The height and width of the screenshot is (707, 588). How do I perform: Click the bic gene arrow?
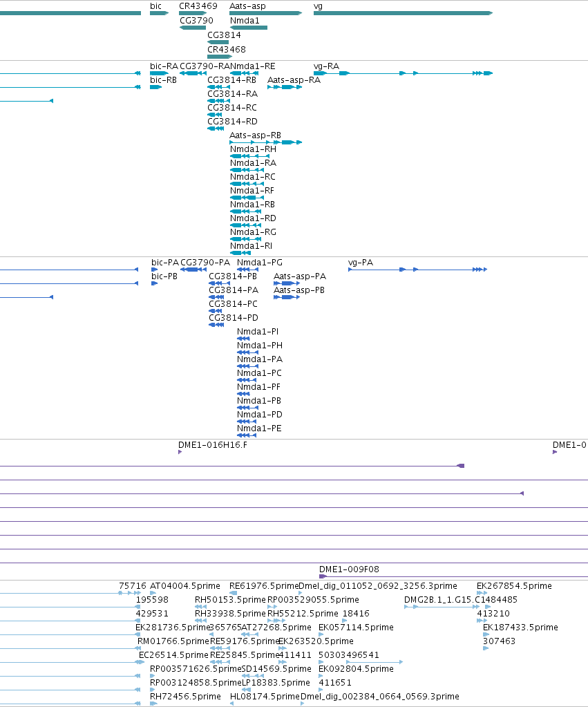[159, 13]
